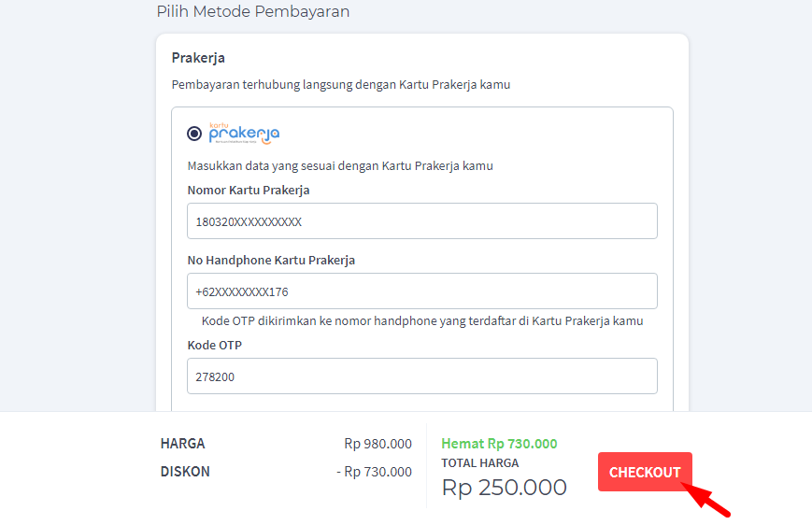Click the Kartu Prakerja logo
812x525 pixels.
(x=244, y=134)
